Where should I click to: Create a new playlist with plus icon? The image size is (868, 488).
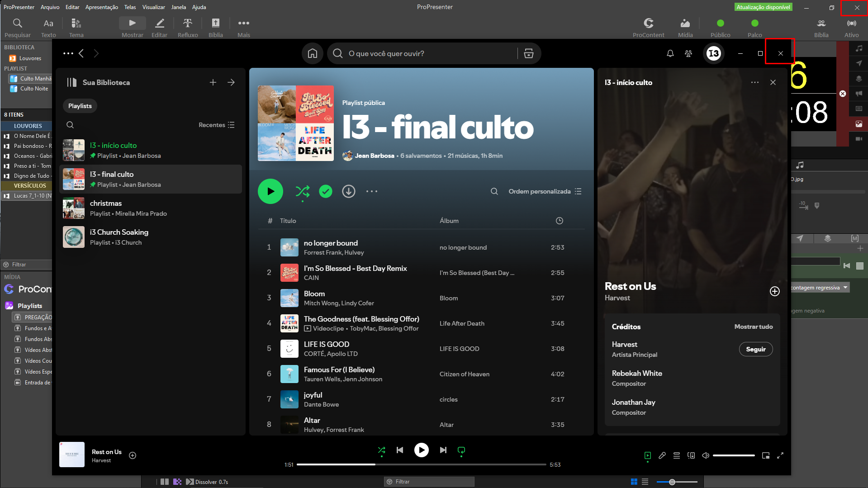(x=213, y=82)
